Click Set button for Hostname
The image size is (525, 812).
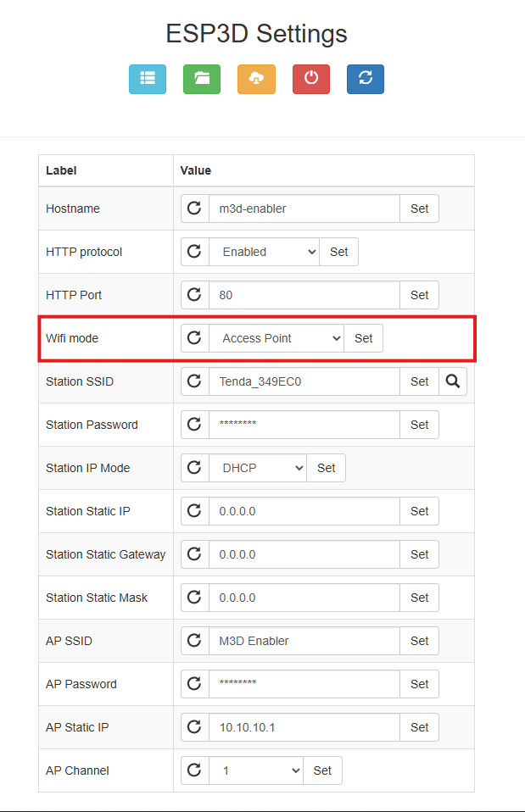(419, 209)
